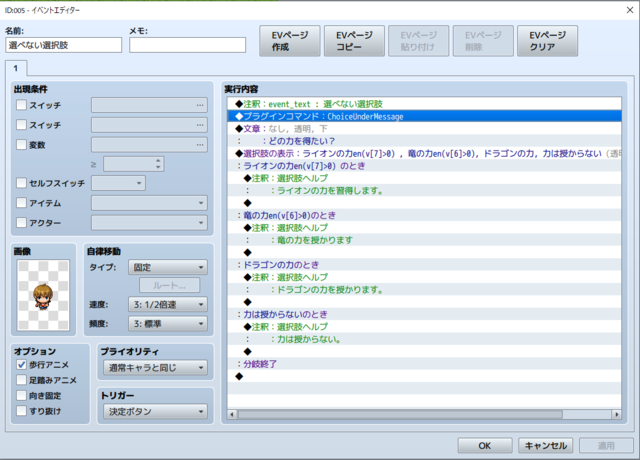This screenshot has width=640, height=460.
Task: Open the 頻度 dropdown showing 3: 標準
Action: pos(168,324)
